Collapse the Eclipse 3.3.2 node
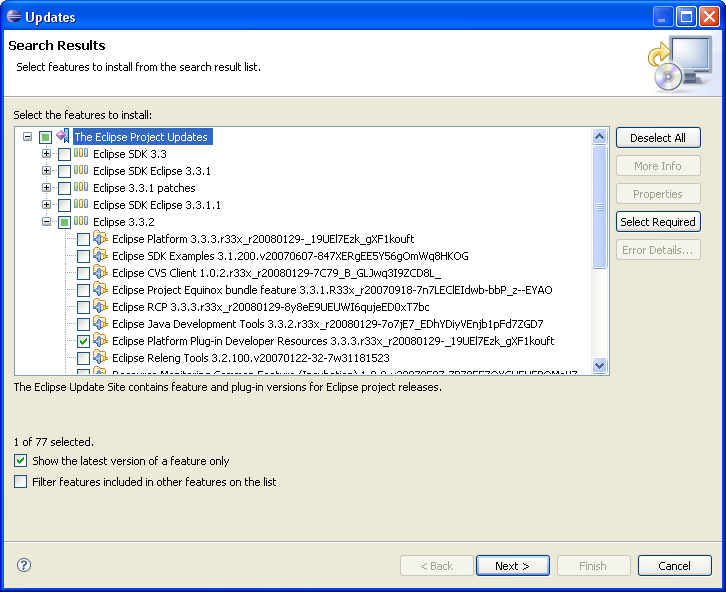Screen dimensions: 726x592 (46, 221)
